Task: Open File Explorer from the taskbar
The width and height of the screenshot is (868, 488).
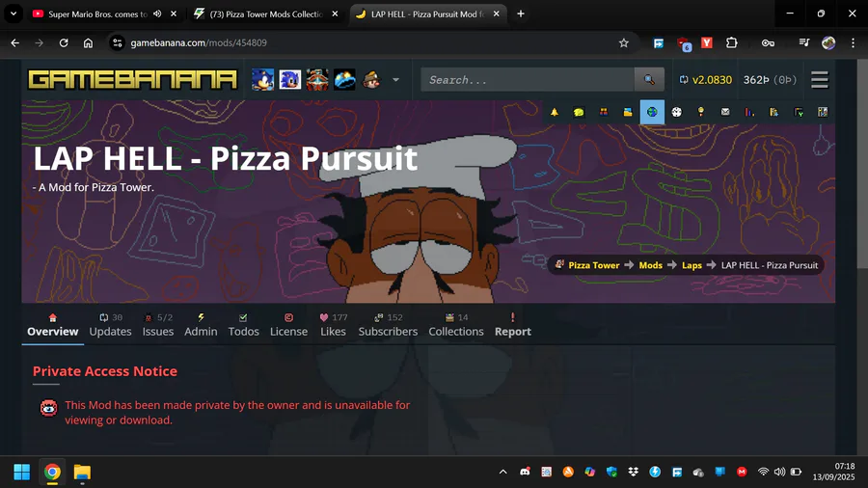Action: click(x=82, y=472)
